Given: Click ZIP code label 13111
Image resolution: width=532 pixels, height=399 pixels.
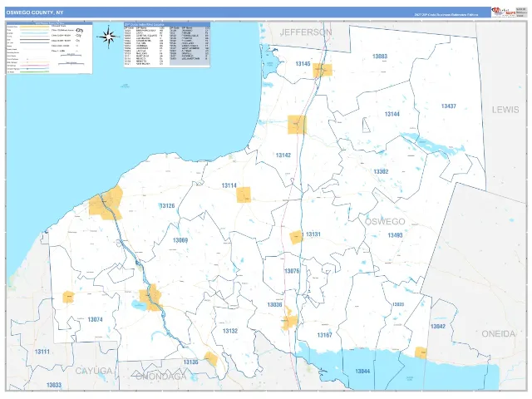Looking at the screenshot, I should click(x=42, y=352).
